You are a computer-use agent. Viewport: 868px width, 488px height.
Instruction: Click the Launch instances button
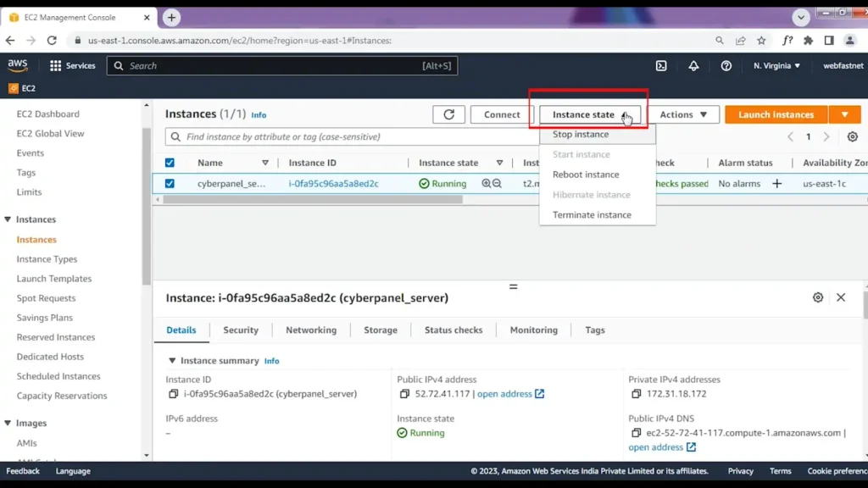(x=776, y=114)
